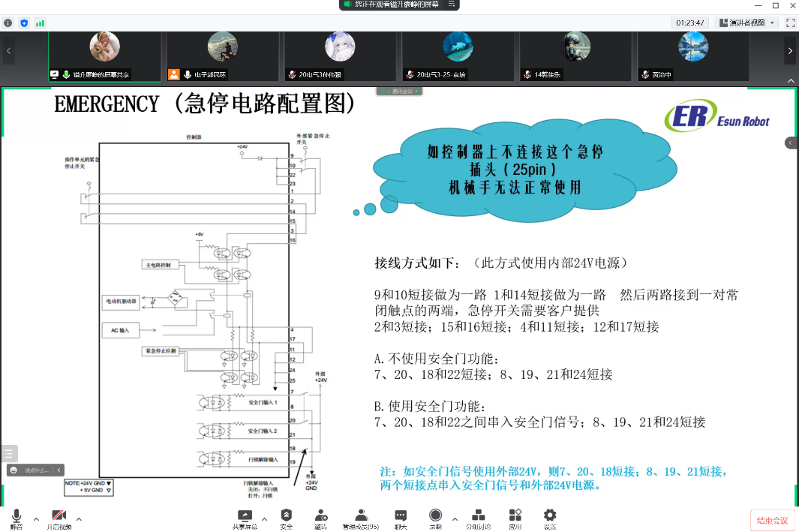This screenshot has width=799, height=532.
Task: Click the blue shield security icon
Action: (24, 23)
